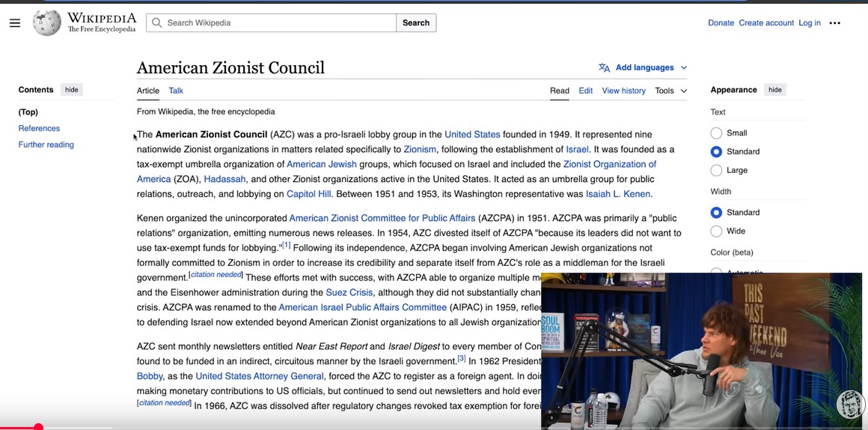Open the Israel article link
The image size is (868, 430).
pyautogui.click(x=577, y=150)
